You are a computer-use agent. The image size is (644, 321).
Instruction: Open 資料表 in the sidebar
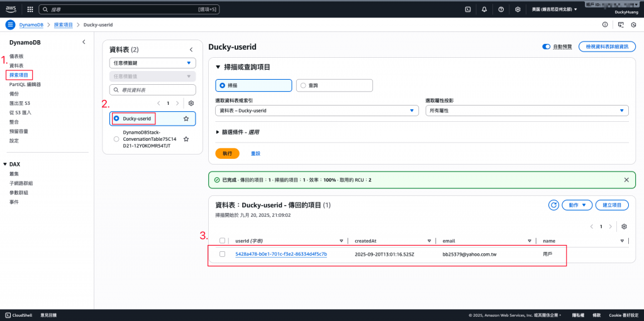click(17, 66)
